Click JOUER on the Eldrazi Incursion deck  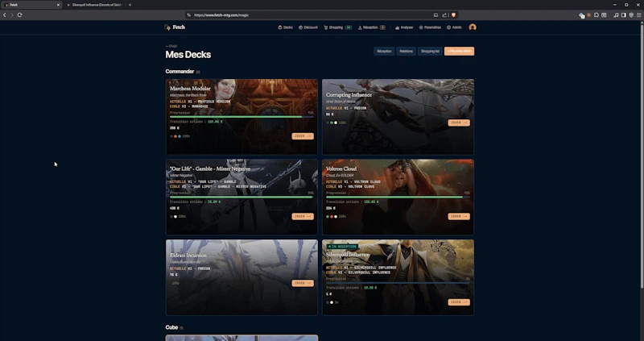[x=303, y=283]
